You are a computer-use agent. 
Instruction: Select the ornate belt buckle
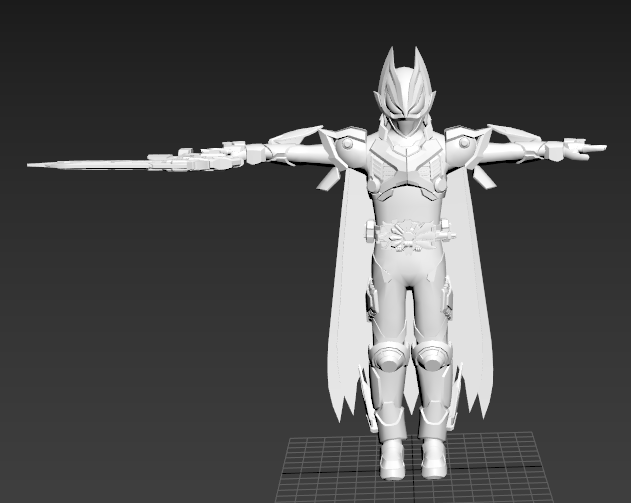(x=410, y=237)
